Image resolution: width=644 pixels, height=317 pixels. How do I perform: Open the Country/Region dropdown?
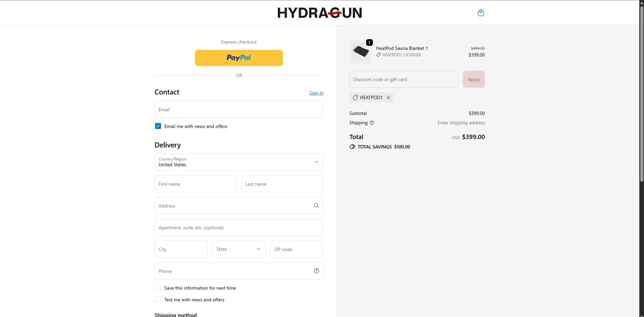(x=239, y=162)
